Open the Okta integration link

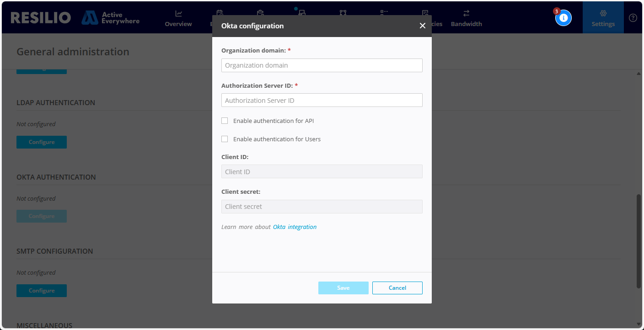click(295, 227)
